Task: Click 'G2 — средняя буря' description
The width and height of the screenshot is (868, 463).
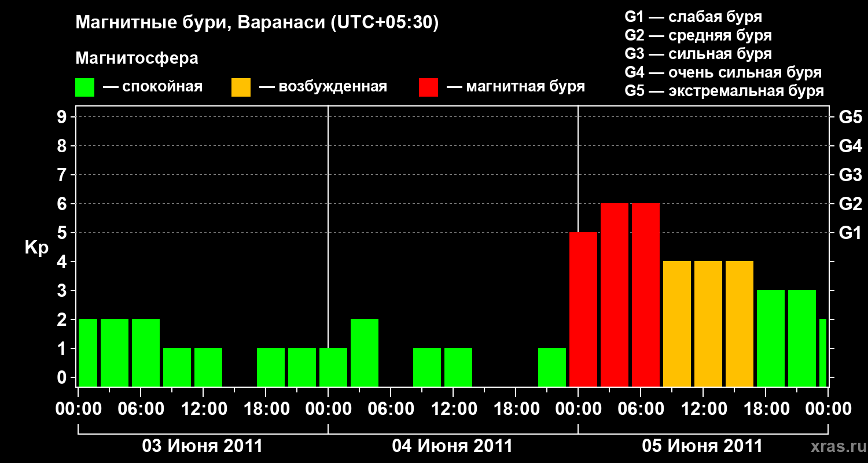Action: point(698,35)
